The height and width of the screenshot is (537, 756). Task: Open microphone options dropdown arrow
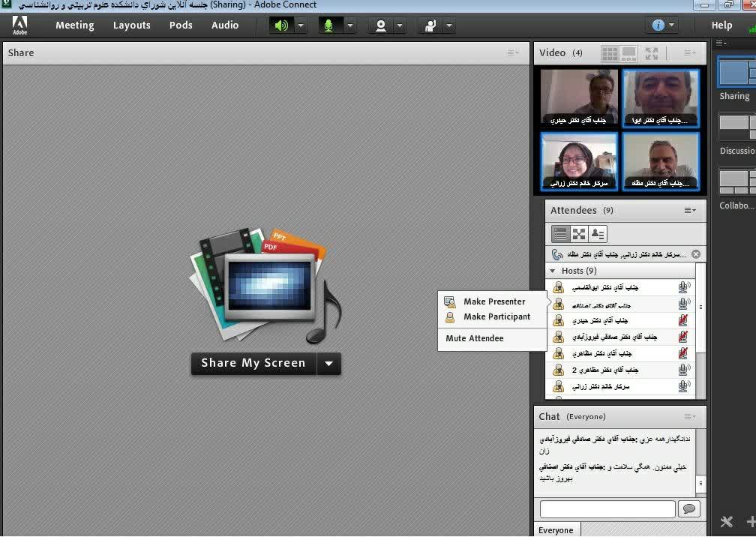349,25
